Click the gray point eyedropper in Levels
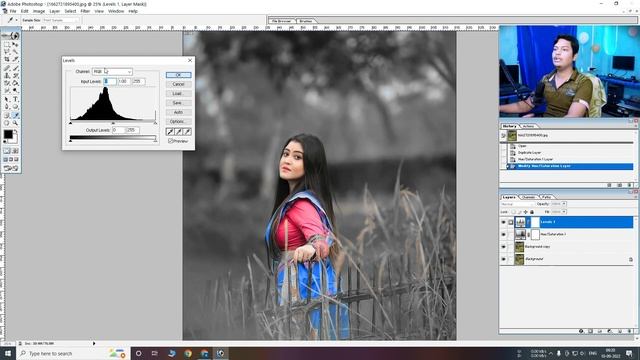The width and height of the screenshot is (640, 360). (179, 131)
